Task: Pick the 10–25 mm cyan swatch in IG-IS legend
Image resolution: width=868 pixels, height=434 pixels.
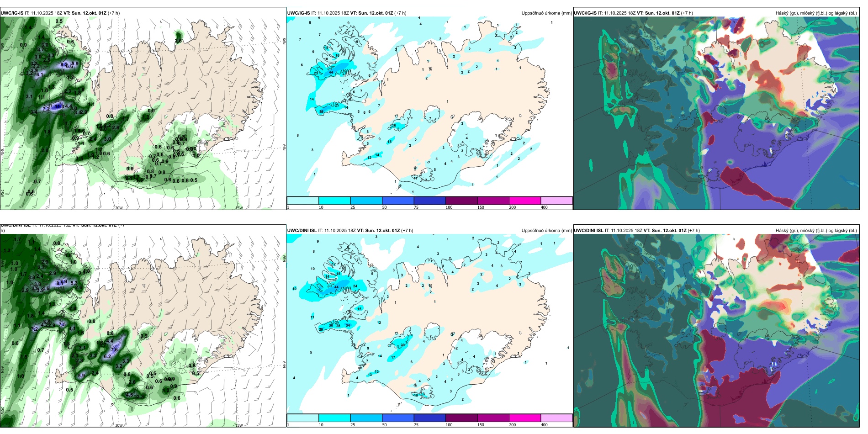Action: point(334,201)
